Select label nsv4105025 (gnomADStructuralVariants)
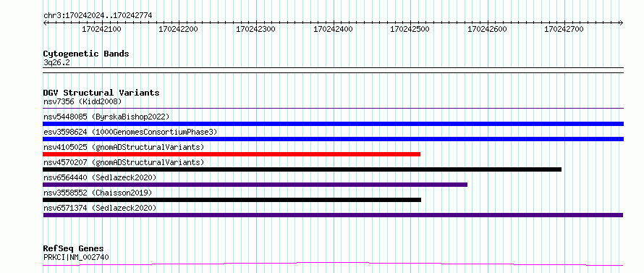Screen dimensions: 644x273 coord(124,147)
